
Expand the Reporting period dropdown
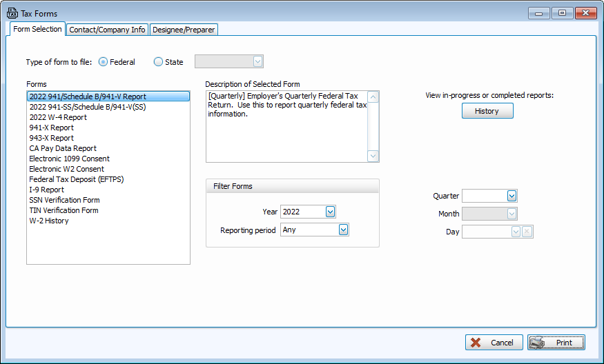(343, 230)
